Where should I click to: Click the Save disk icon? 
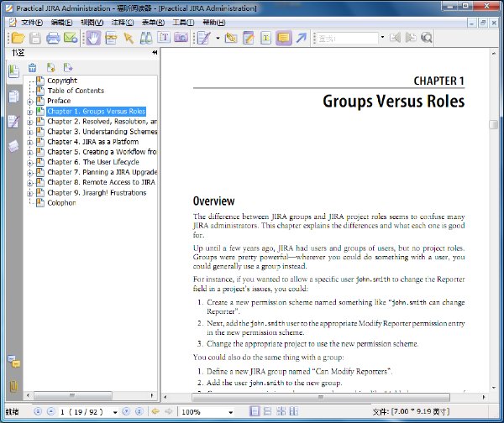click(35, 38)
